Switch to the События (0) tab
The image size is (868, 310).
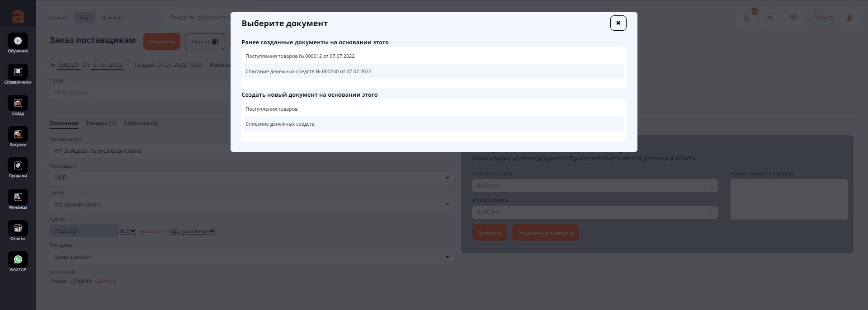(x=141, y=123)
